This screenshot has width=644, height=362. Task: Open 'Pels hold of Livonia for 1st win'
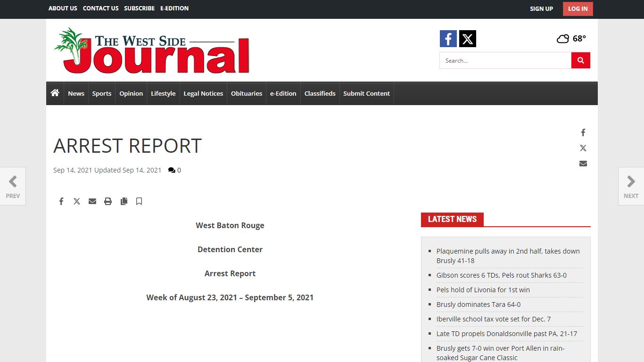483,290
